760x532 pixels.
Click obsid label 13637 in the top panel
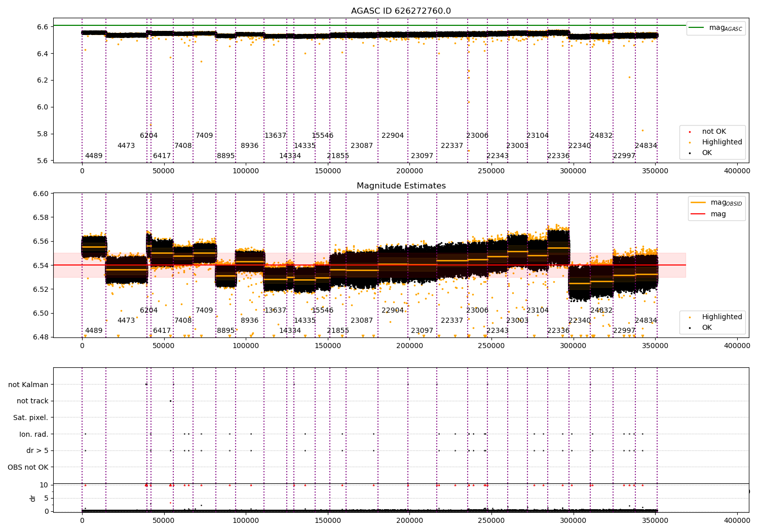tap(275, 136)
